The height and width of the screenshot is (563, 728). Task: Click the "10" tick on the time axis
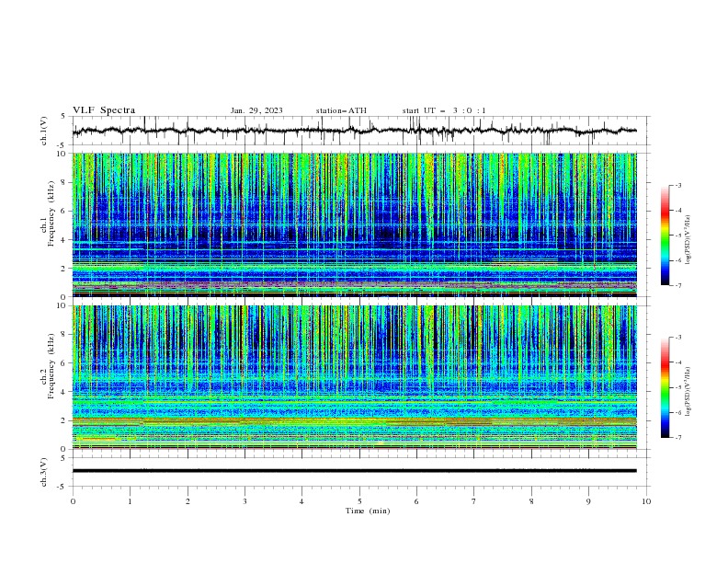pyautogui.click(x=646, y=501)
